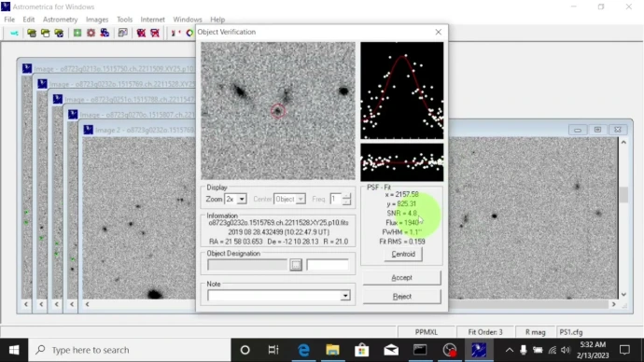This screenshot has width=644, height=362.
Task: Open the Astrometry menu
Action: coord(60,20)
